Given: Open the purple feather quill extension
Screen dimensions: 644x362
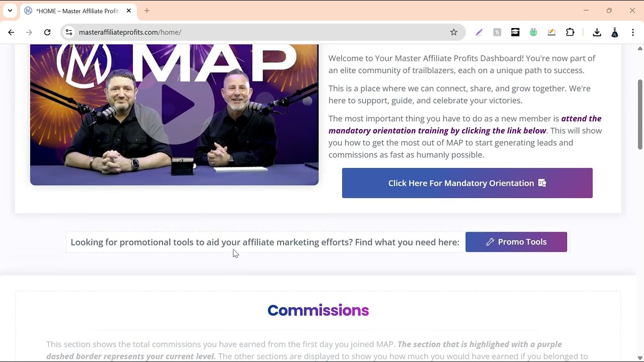Looking at the screenshot, I should 479,32.
